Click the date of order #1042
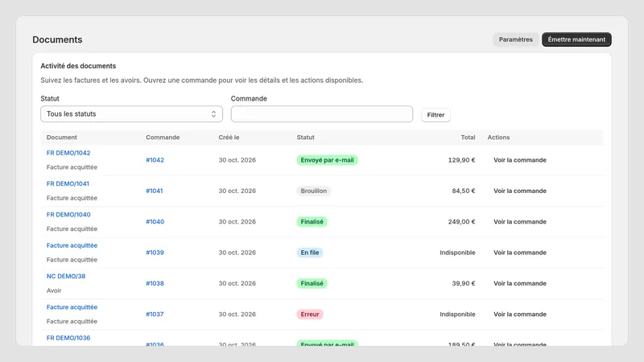644x362 pixels. [x=237, y=160]
